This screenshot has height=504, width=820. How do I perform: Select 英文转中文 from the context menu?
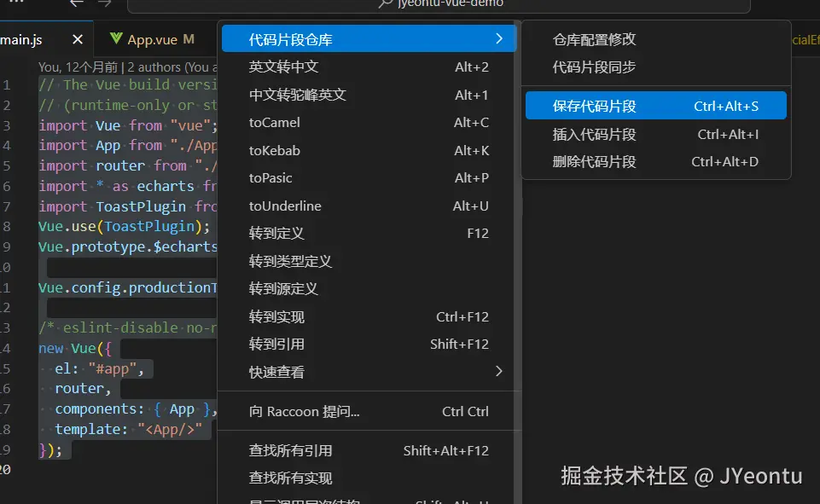coord(369,67)
